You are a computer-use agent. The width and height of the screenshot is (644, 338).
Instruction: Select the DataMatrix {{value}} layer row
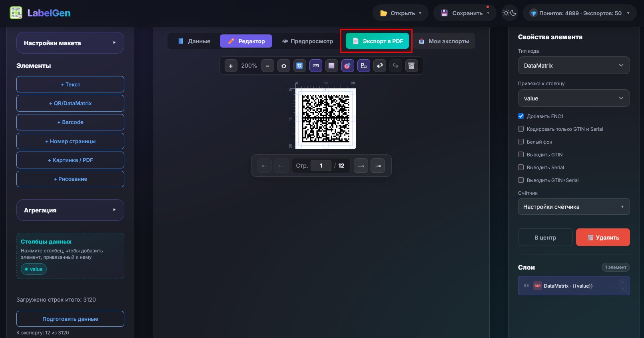pyautogui.click(x=574, y=286)
